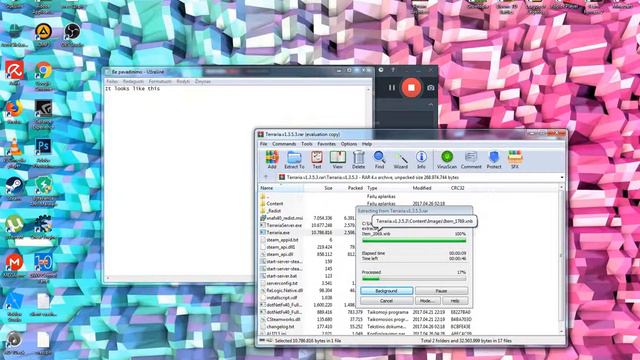Open the Help menu in WinRAR
Image resolution: width=640 pixels, height=360 pixels.
click(367, 144)
